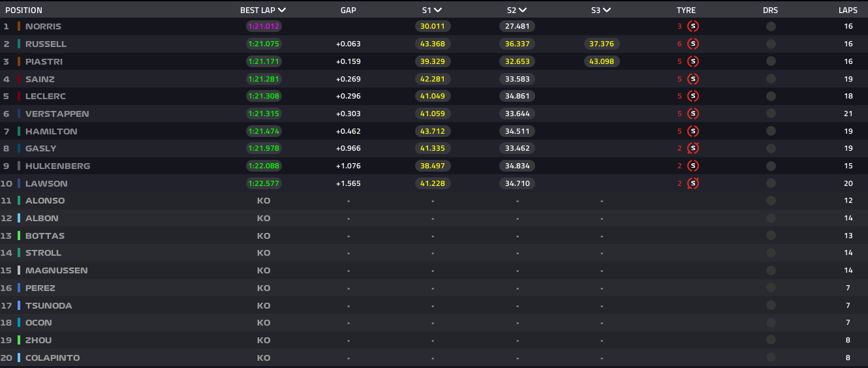Click Alonso's KO status
868x368 pixels.
[x=264, y=200]
